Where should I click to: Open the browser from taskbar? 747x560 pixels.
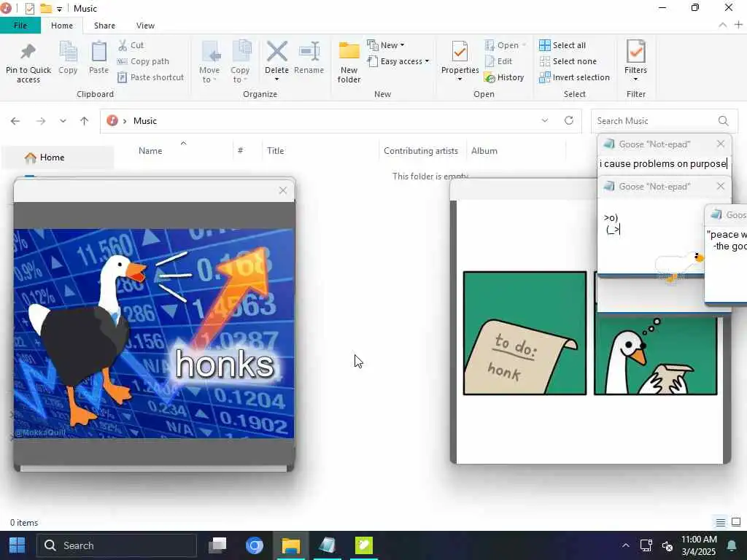pyautogui.click(x=255, y=545)
